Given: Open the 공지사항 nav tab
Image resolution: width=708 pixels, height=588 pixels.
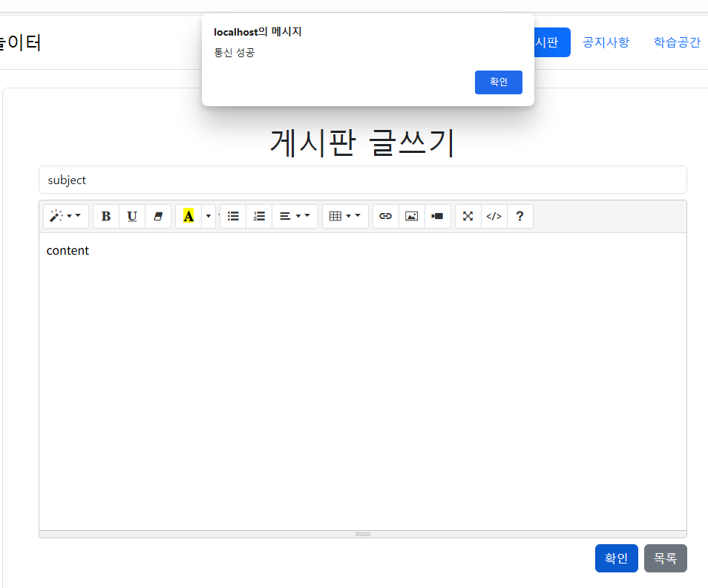Looking at the screenshot, I should click(606, 42).
